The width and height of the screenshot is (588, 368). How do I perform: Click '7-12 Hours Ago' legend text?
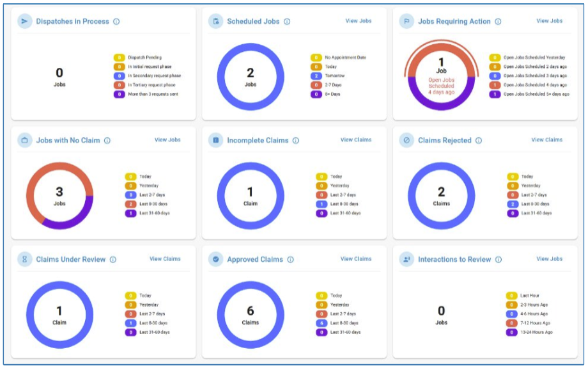point(535,323)
